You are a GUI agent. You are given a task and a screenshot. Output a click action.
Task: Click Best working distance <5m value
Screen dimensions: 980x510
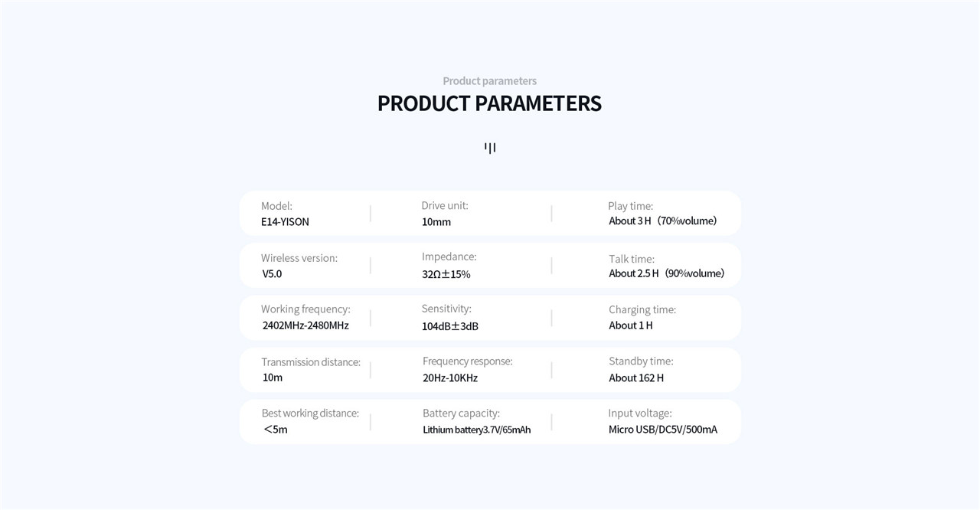pos(275,430)
